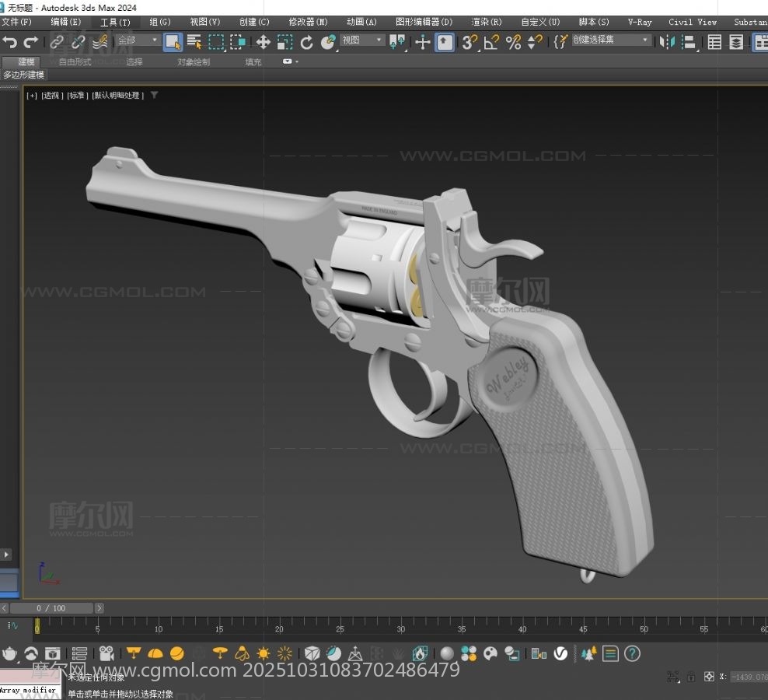768x700 pixels.
Task: Click the V-Ray render teapot icon
Action: (x=10, y=653)
